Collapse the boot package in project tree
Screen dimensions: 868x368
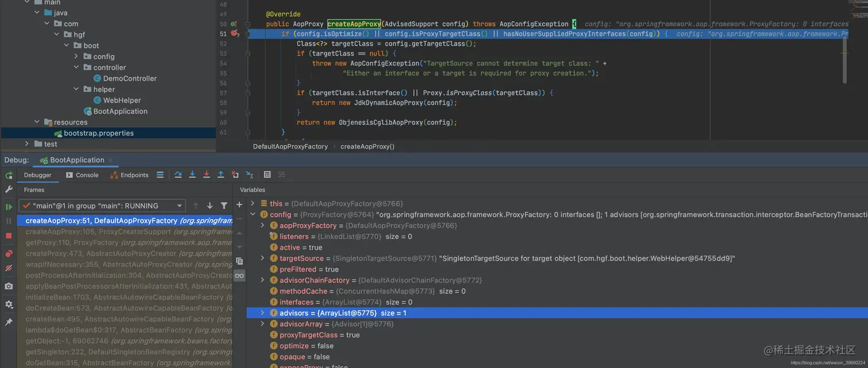coord(66,45)
